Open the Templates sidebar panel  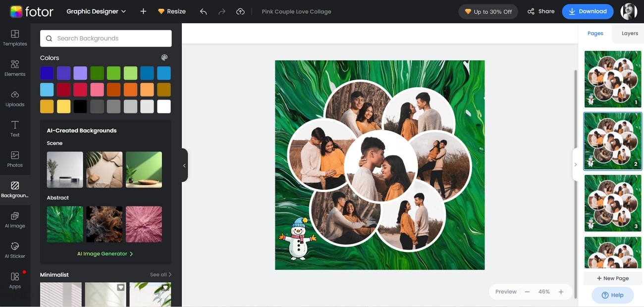[15, 38]
